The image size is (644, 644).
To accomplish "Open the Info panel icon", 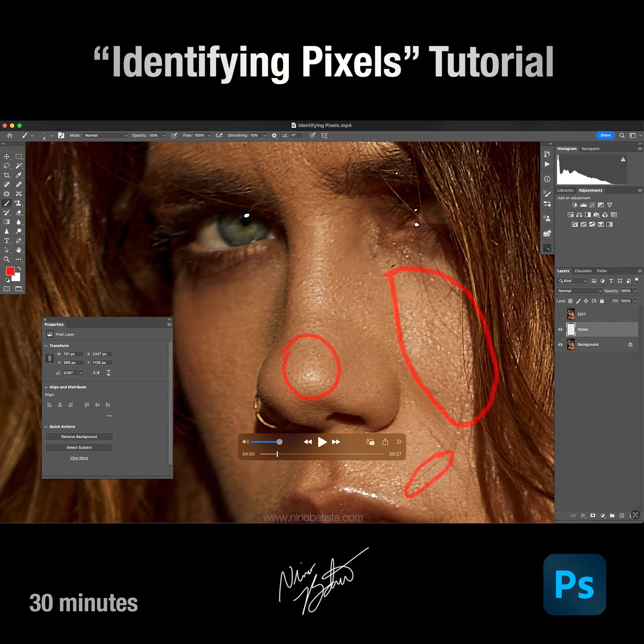I will (547, 179).
